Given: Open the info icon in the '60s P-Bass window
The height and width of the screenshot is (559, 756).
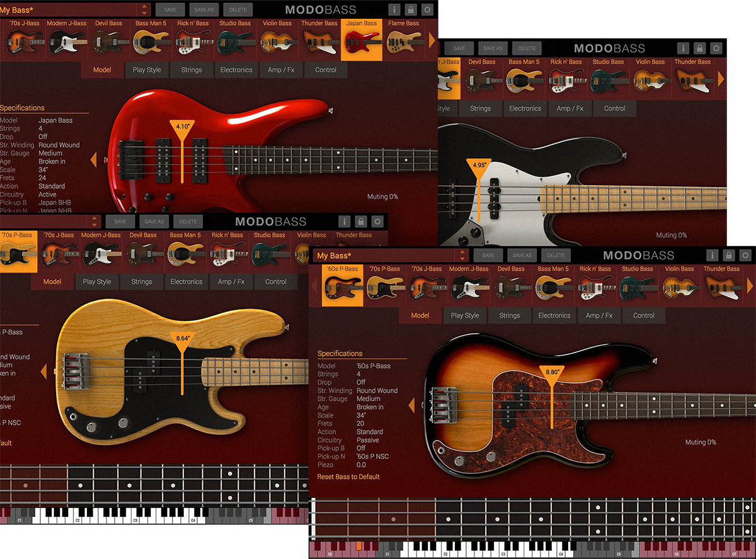Looking at the screenshot, I should (x=712, y=255).
